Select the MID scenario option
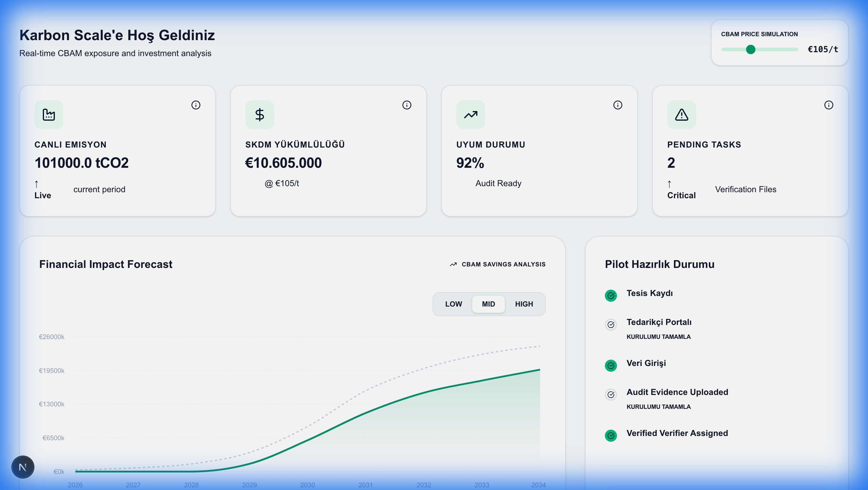 point(488,304)
